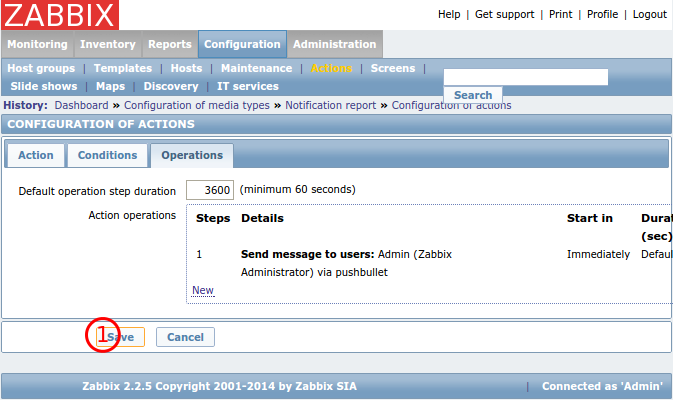Click the Zabbix 2.2.5 copyright footer
Image resolution: width=673 pixels, height=400 pixels.
[x=219, y=386]
